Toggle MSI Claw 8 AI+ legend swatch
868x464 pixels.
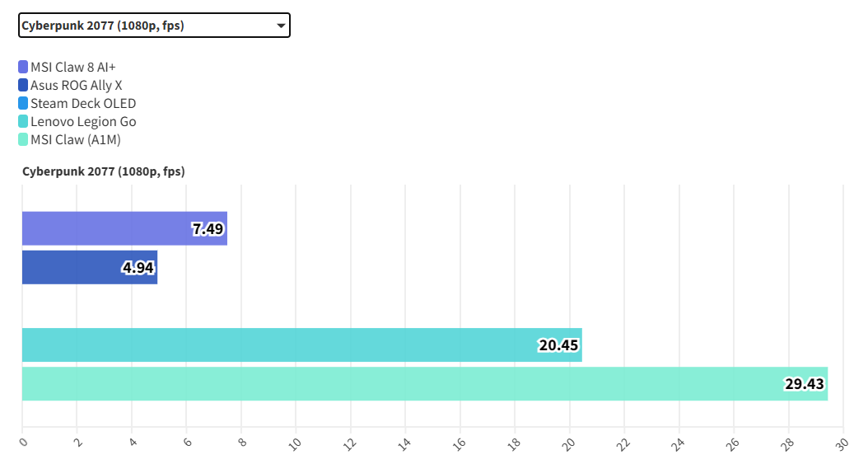coord(23,67)
